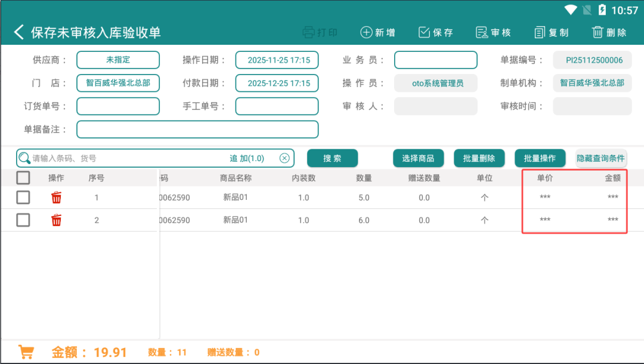Viewport: 644px width, 364px height.
Task: Focus the 单据备注 remarks input field
Action: pos(197,129)
